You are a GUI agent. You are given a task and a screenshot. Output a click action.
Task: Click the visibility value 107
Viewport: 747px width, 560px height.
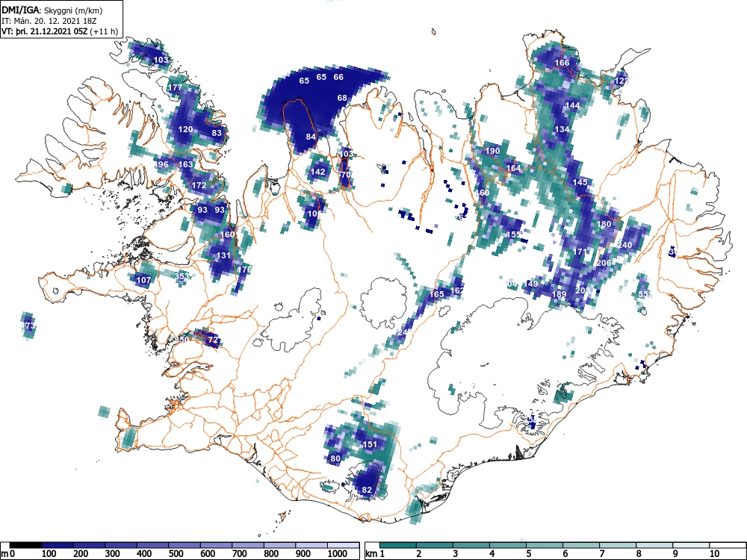144,280
